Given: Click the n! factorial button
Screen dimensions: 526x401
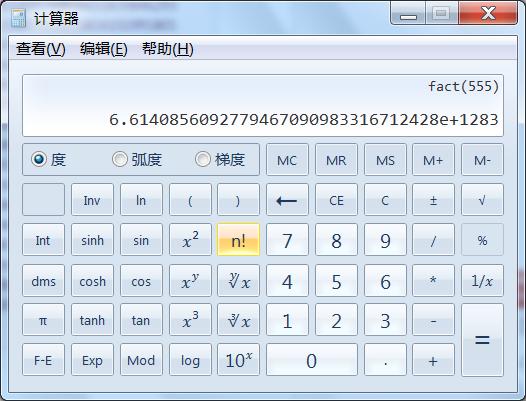Looking at the screenshot, I should pos(238,240).
